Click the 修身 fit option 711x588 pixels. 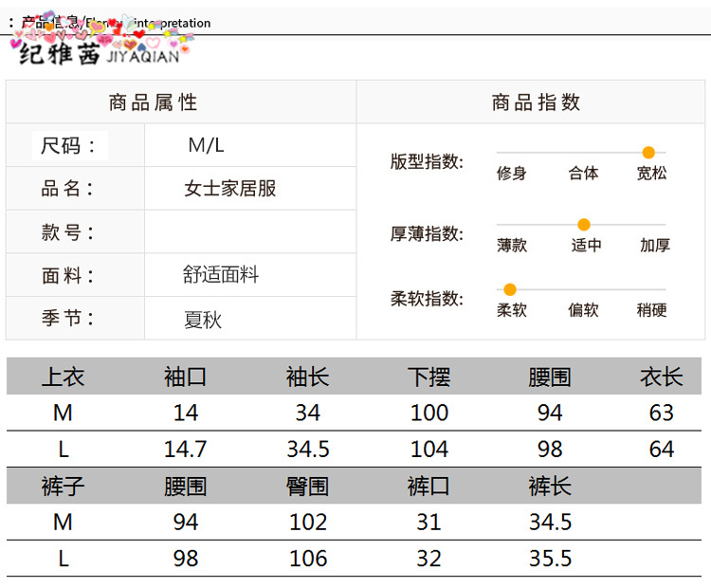(512, 174)
